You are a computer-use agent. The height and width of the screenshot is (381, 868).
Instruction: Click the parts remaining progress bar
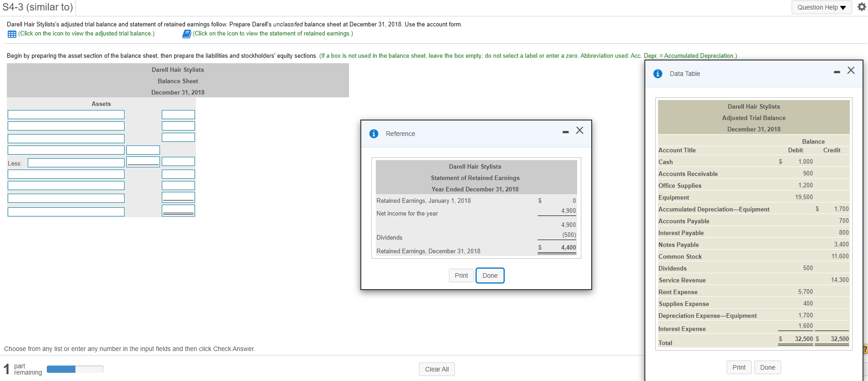coord(75,369)
